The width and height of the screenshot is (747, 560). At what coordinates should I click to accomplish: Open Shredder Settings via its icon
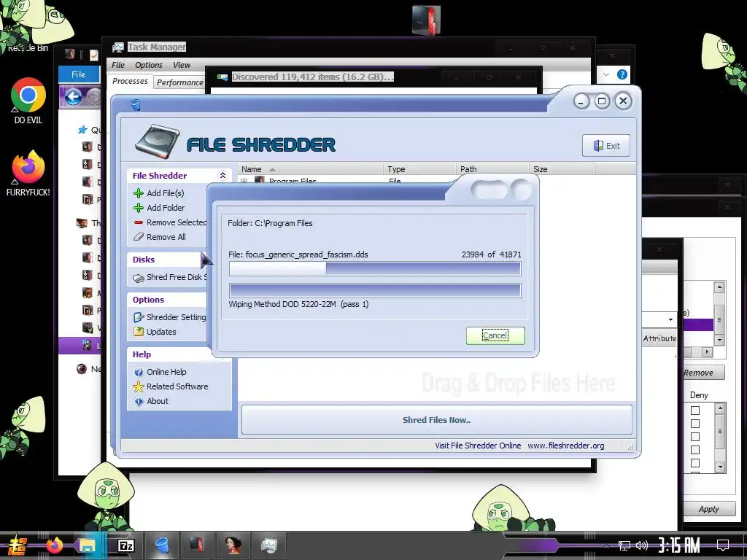pyautogui.click(x=139, y=317)
